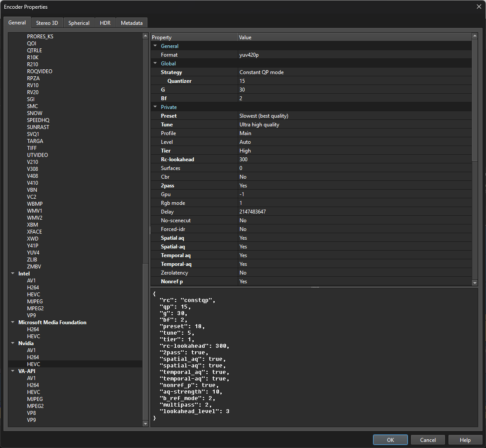Screen dimensions: 486x448
Task: Collapse the Intel encoder group
Action: 13,274
